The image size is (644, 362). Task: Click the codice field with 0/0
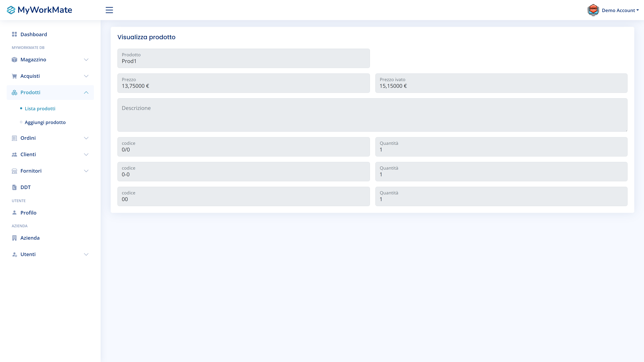pyautogui.click(x=244, y=147)
